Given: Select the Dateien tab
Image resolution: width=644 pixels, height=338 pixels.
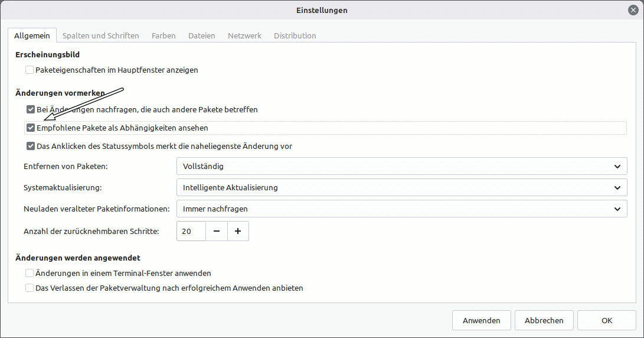Looking at the screenshot, I should pos(202,36).
